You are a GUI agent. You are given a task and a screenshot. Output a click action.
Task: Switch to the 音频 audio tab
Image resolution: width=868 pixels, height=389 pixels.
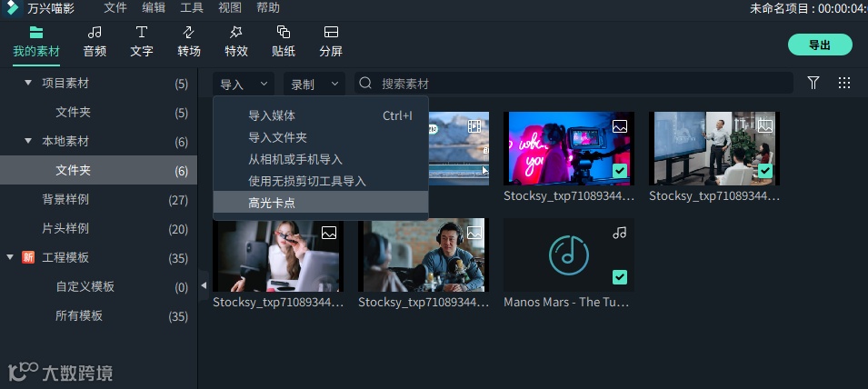click(95, 42)
